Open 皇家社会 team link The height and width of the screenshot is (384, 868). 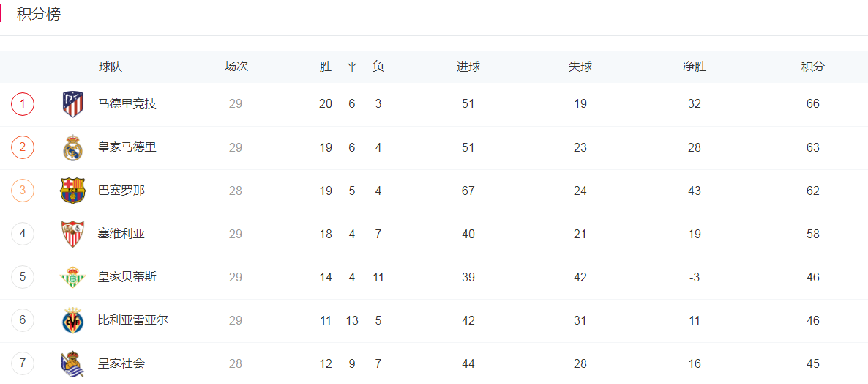pyautogui.click(x=121, y=363)
